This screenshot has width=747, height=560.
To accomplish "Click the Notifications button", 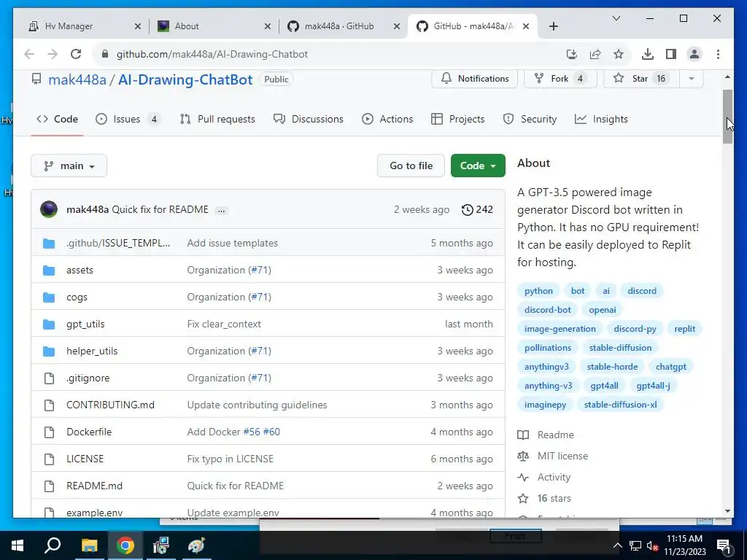I will coord(474,79).
